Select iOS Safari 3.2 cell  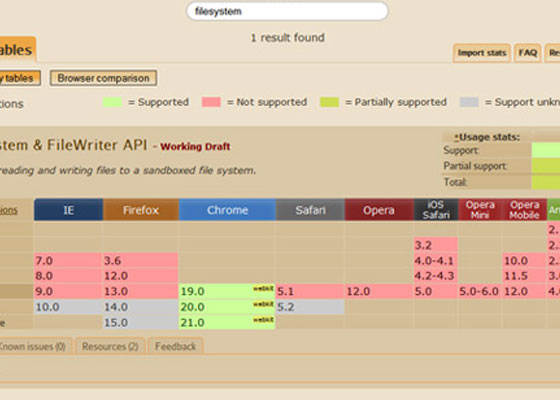point(436,245)
